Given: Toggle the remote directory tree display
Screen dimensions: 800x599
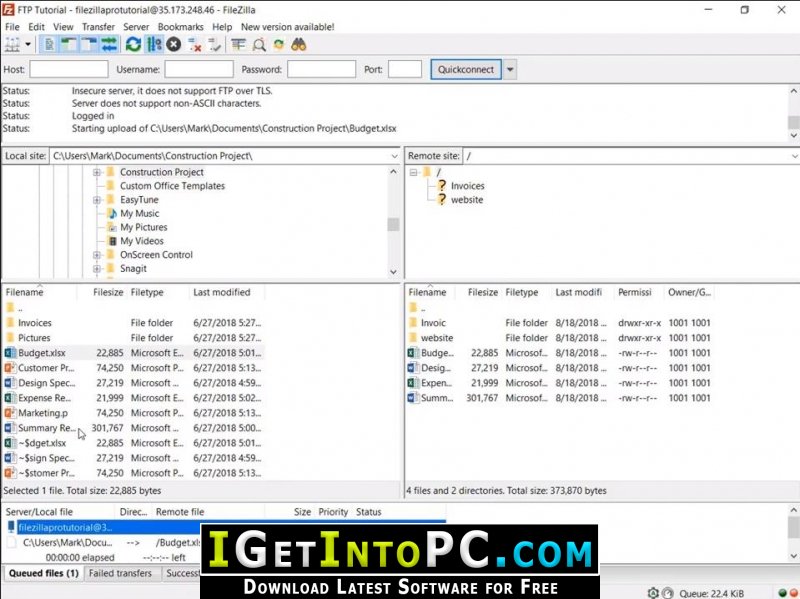Looking at the screenshot, I should (89, 45).
